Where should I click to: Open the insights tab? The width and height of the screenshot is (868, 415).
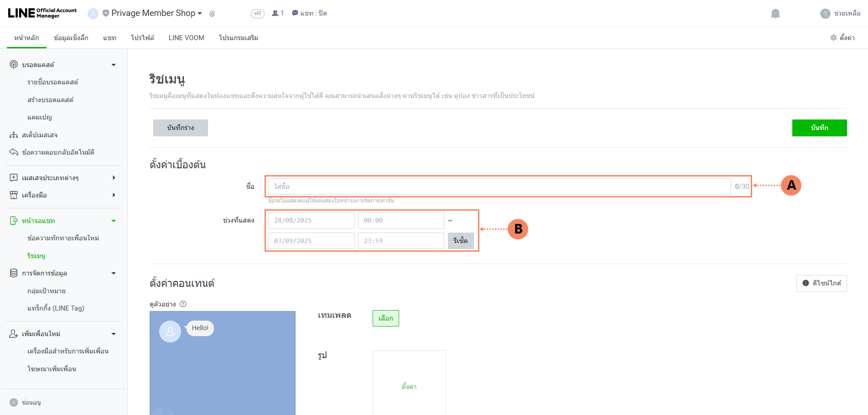click(71, 38)
